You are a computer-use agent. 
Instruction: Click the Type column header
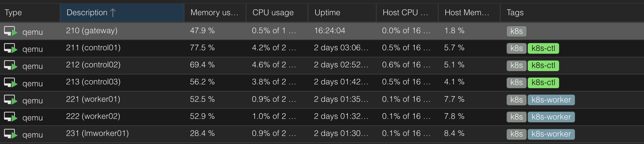tap(30, 12)
